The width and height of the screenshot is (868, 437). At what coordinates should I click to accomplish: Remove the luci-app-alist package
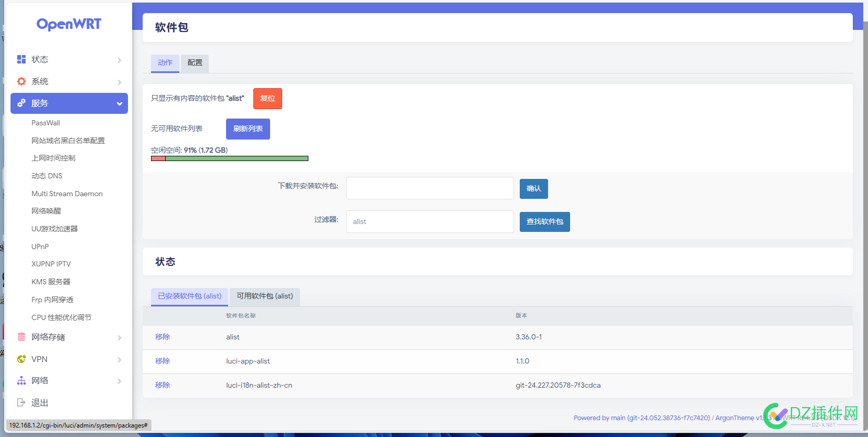coord(163,361)
